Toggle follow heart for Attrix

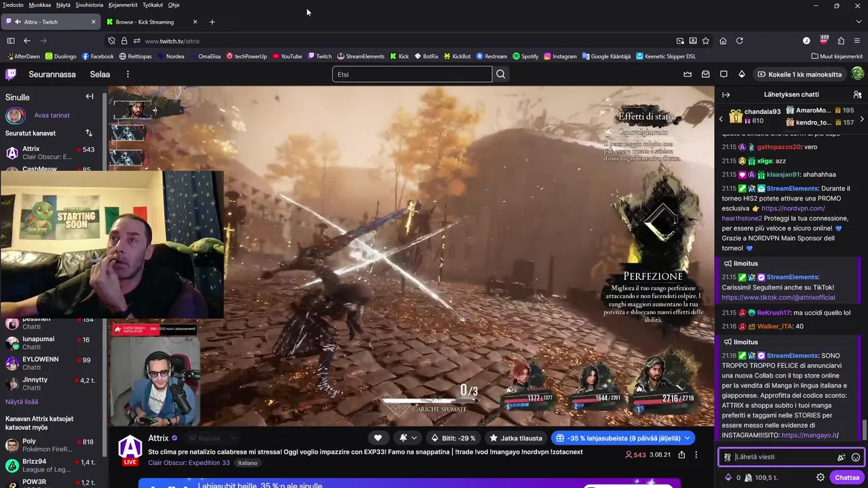click(378, 438)
